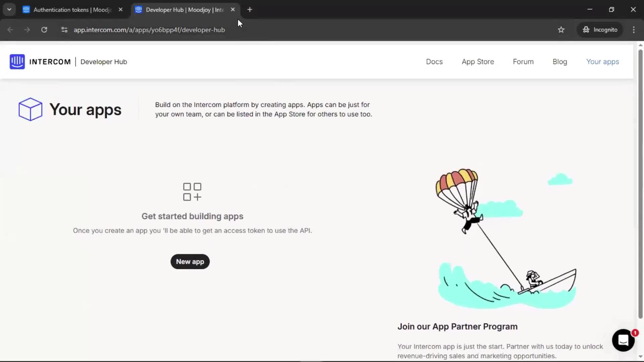
Task: Open a new browser tab
Action: pos(250,9)
